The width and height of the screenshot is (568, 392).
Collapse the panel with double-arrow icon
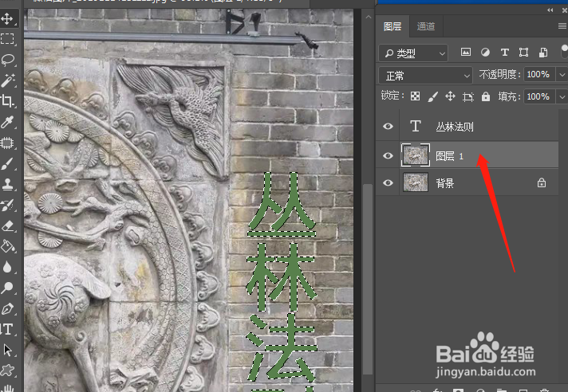(550, 10)
